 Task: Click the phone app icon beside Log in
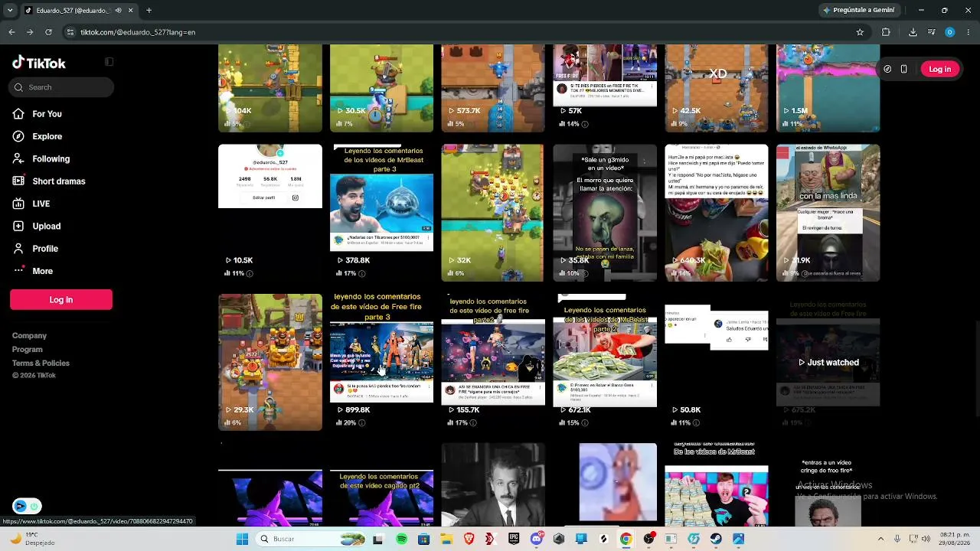point(903,69)
